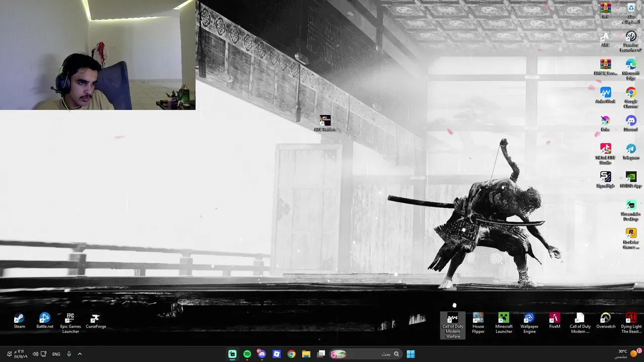Open File Explorer from the taskbar
This screenshot has height=362, width=644.
(x=306, y=354)
